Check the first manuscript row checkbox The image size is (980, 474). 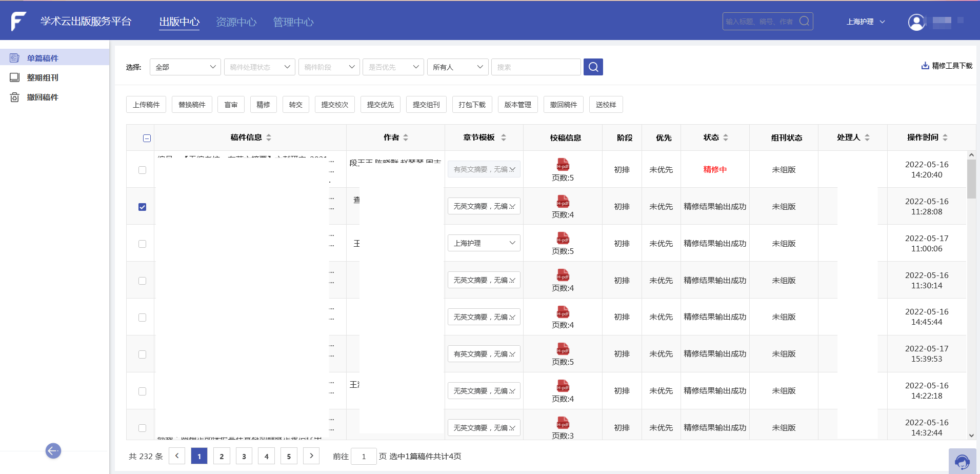point(142,170)
